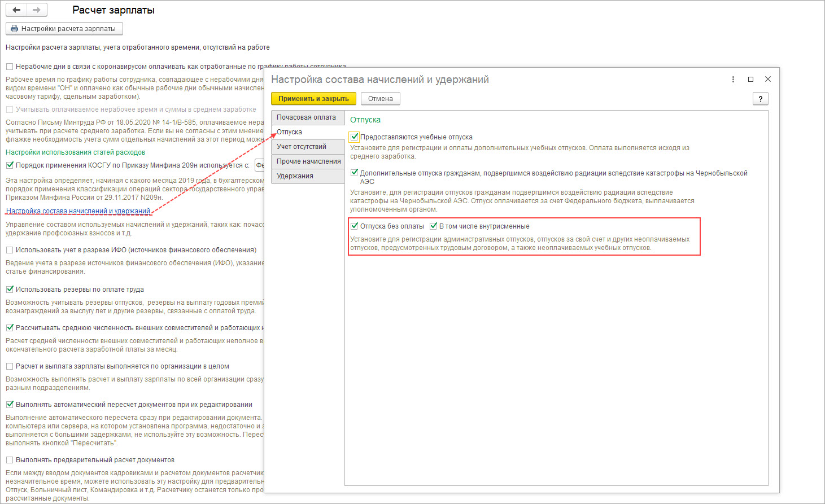
Task: Maximize the accruals settings dialog
Action: coord(750,80)
